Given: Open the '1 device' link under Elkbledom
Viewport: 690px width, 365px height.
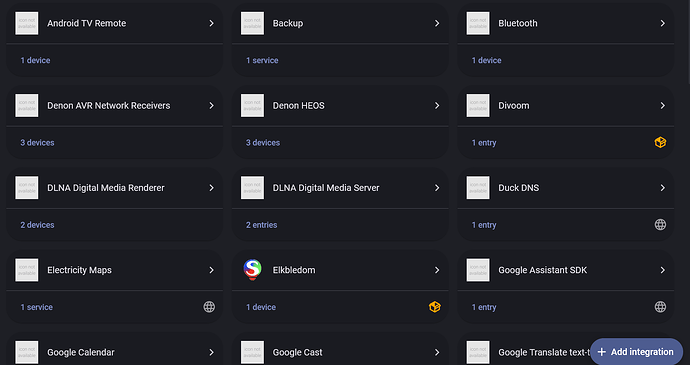Looking at the screenshot, I should (261, 307).
